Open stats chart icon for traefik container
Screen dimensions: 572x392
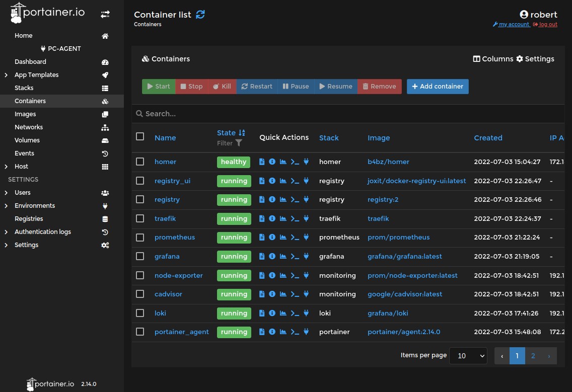coord(283,219)
